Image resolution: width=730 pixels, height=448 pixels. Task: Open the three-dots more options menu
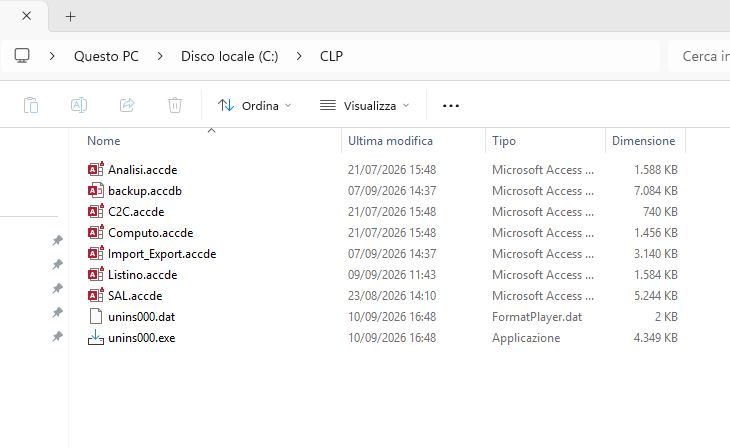click(x=451, y=106)
